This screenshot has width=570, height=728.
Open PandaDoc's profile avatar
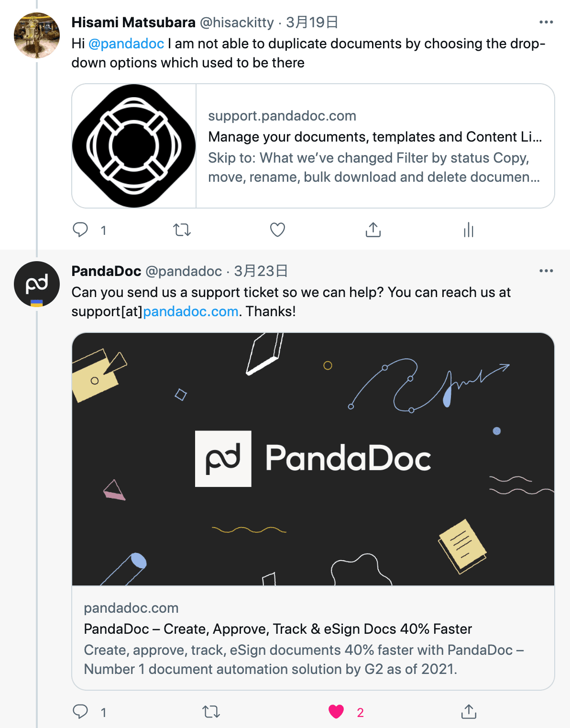37,284
